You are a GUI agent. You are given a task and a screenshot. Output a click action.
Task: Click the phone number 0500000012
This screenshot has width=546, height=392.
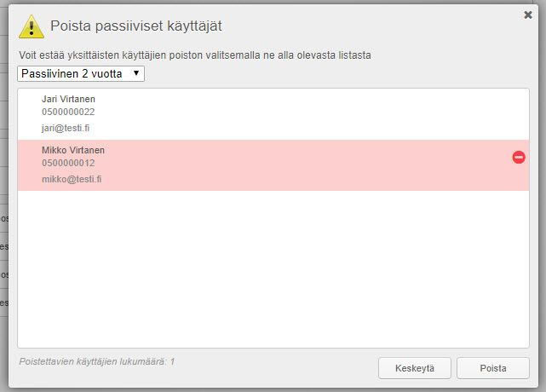coord(68,163)
